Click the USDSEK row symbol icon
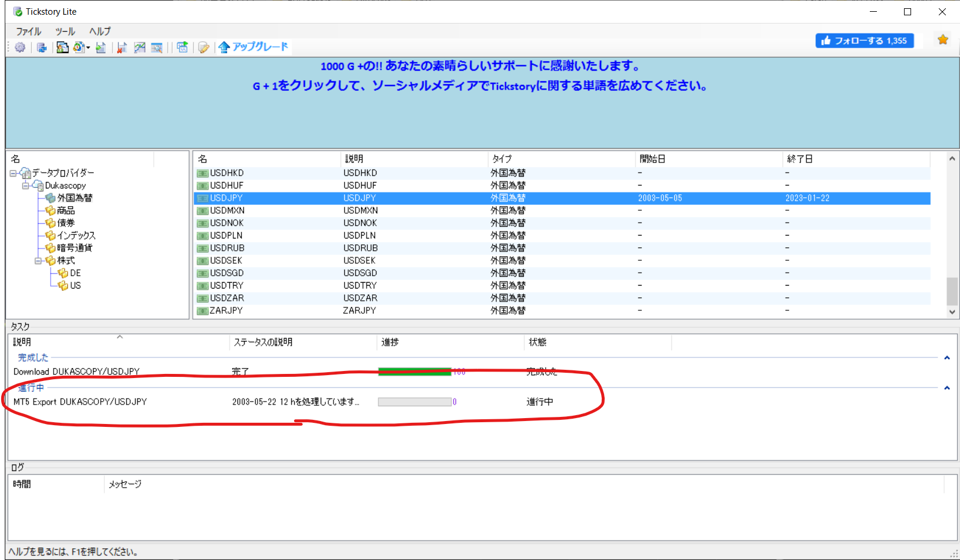The image size is (960, 560). pos(202,261)
